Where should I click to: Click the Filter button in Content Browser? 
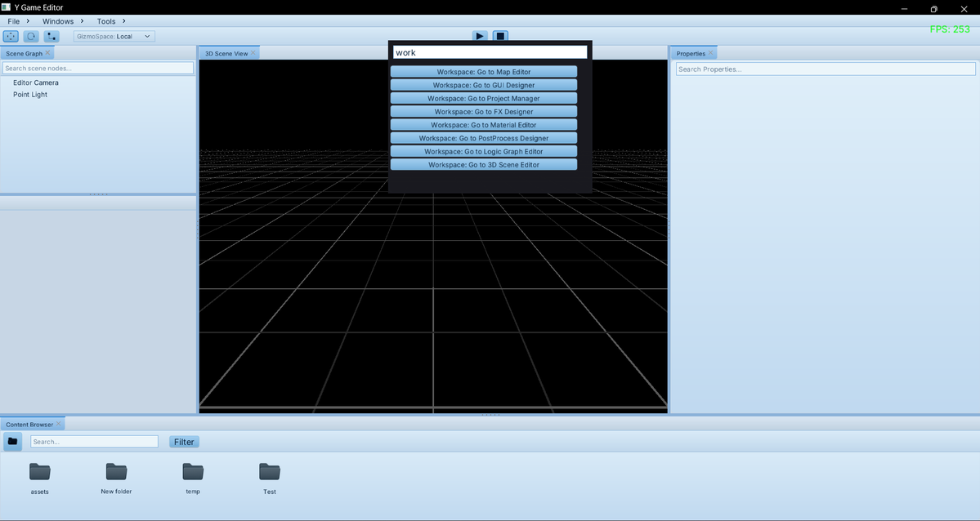[x=184, y=442]
